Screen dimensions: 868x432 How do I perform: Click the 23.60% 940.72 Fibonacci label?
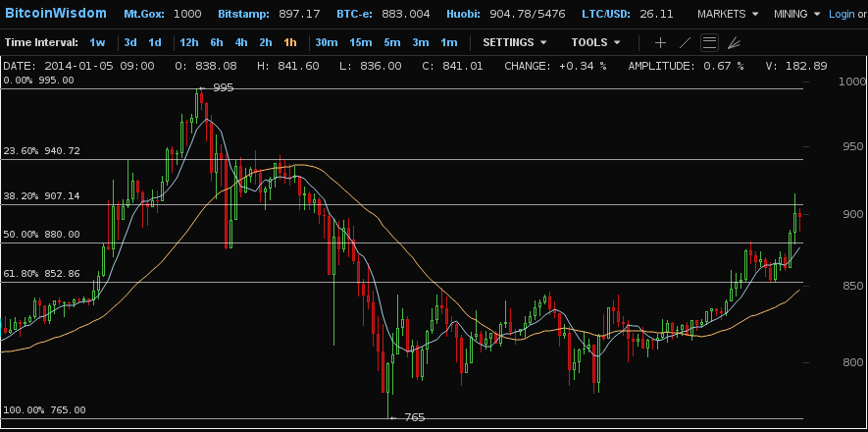pos(42,151)
